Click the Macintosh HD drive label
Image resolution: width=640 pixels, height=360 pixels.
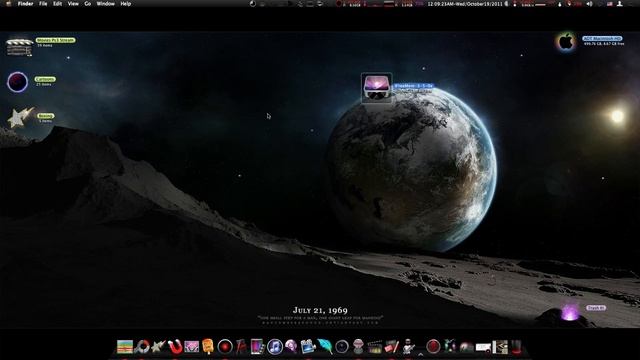coord(602,38)
